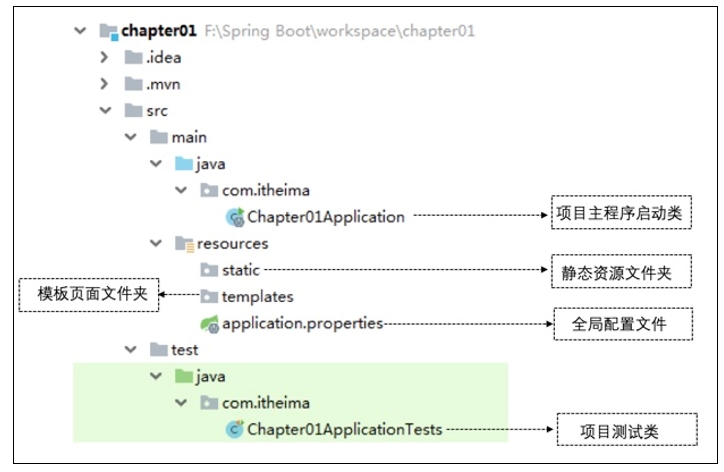
Task: Click the chapter01 project module icon
Action: pyautogui.click(x=109, y=32)
